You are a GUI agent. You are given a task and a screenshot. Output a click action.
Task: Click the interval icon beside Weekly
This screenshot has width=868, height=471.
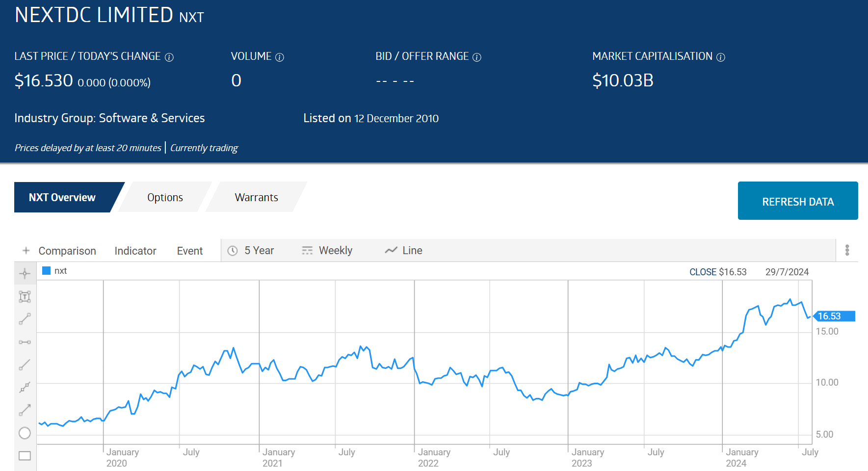coord(307,251)
